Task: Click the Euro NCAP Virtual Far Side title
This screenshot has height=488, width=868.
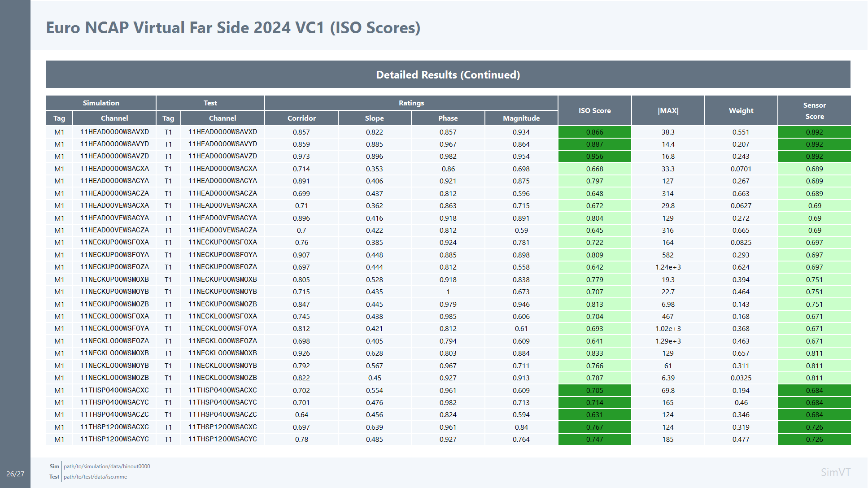Action: coord(233,28)
